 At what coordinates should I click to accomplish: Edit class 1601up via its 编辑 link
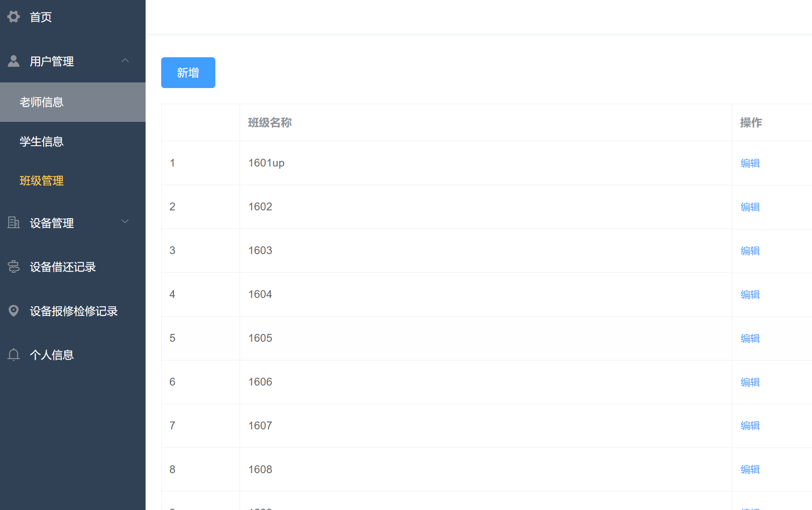tap(750, 163)
